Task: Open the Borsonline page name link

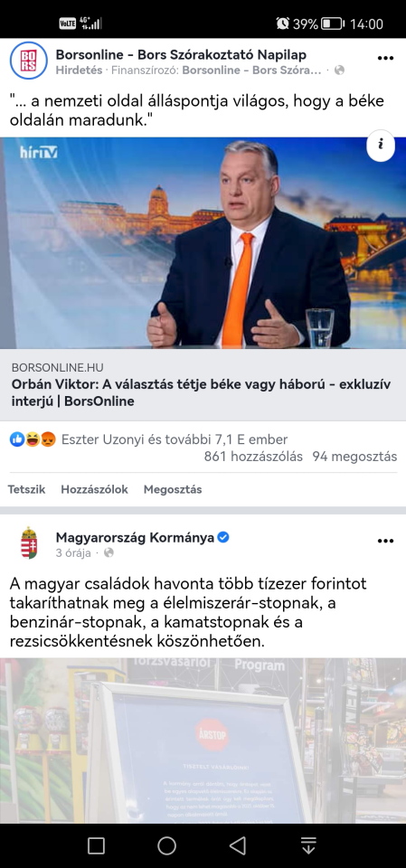Action: (x=181, y=54)
